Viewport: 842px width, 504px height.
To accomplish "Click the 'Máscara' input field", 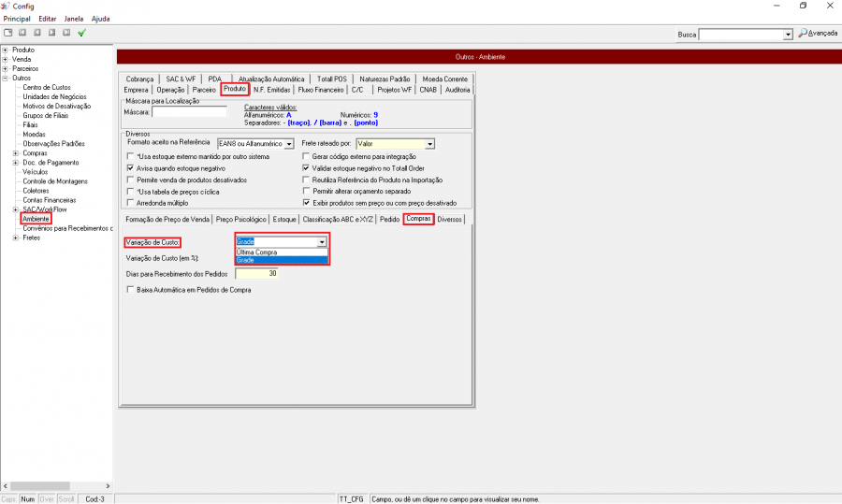I will [x=190, y=112].
